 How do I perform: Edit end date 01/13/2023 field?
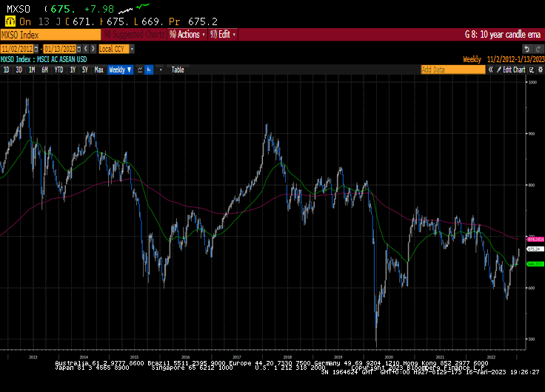pos(60,49)
